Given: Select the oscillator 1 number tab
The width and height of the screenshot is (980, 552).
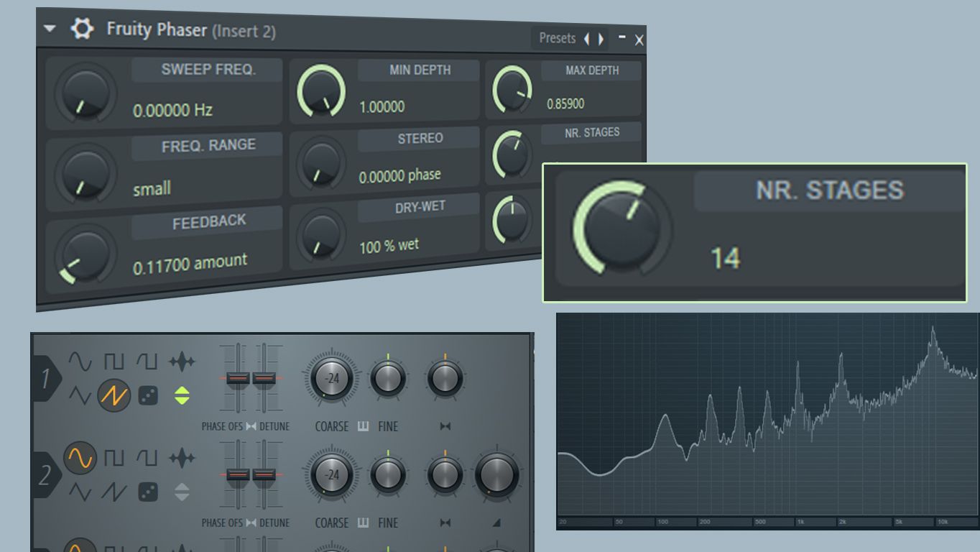Looking at the screenshot, I should point(45,378).
